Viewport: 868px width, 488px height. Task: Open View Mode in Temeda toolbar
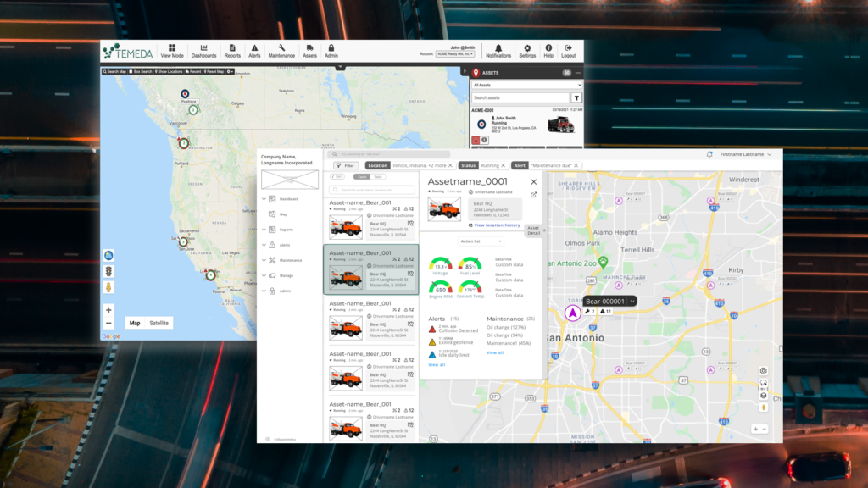[x=172, y=50]
